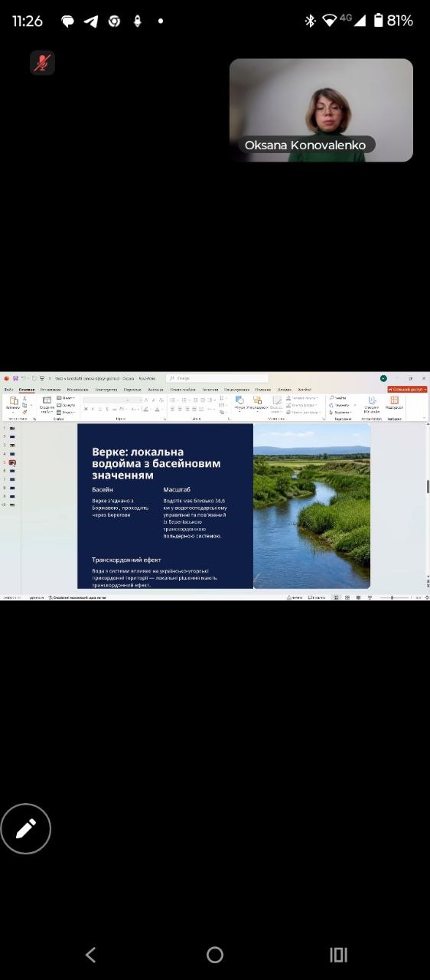Viewport: 430px width, 980px height.
Task: Tap the Android recent apps button
Action: 338,954
